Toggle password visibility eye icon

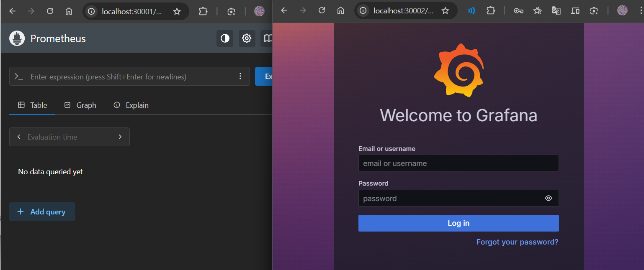pos(549,198)
